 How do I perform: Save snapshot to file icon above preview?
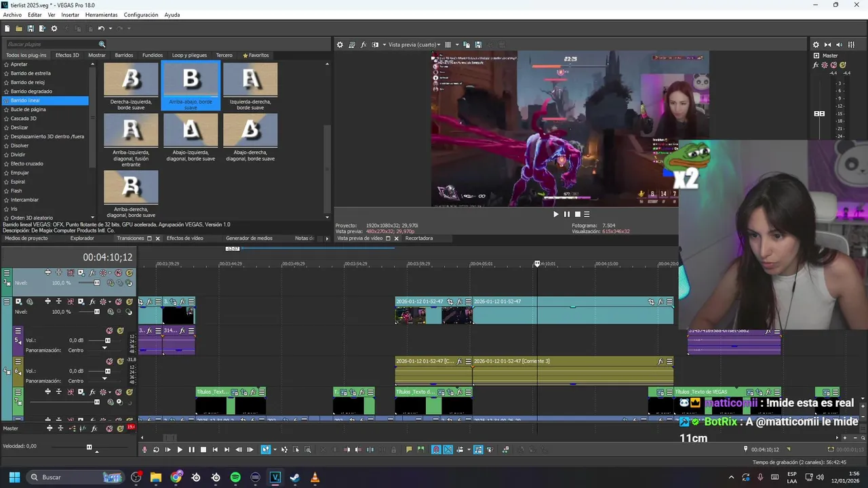478,45
